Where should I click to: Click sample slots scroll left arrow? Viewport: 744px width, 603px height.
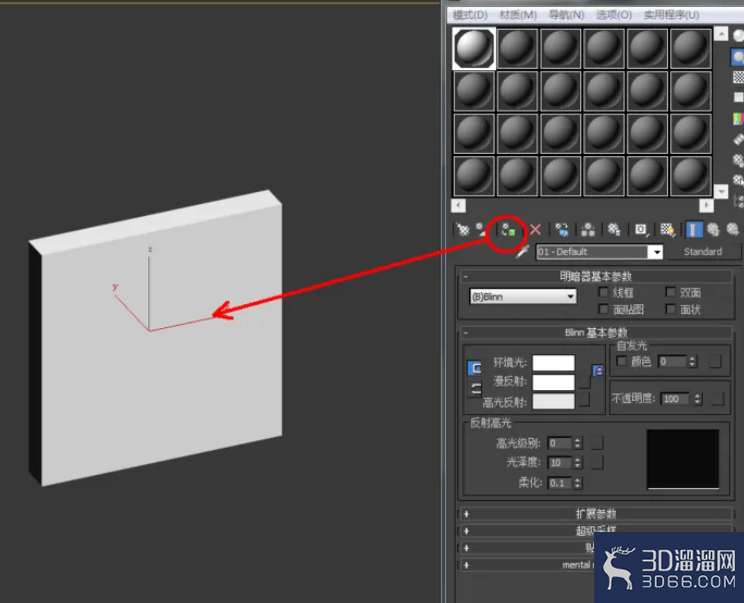(x=458, y=205)
